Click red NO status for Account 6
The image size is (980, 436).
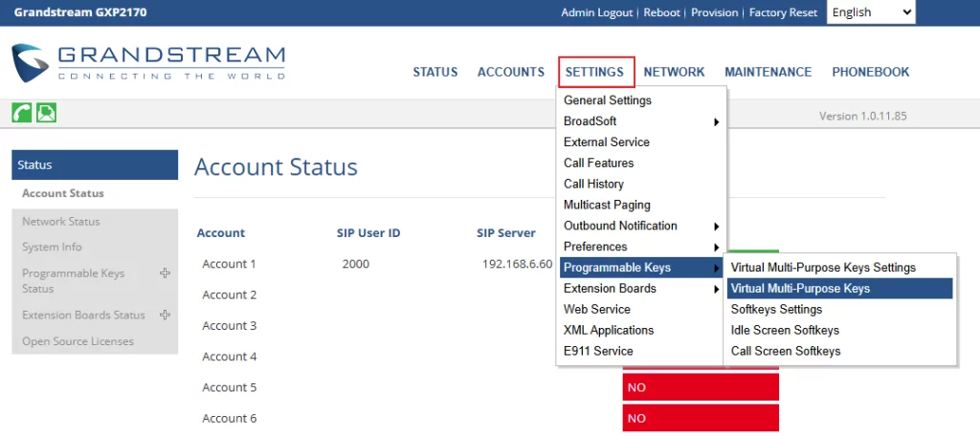701,418
